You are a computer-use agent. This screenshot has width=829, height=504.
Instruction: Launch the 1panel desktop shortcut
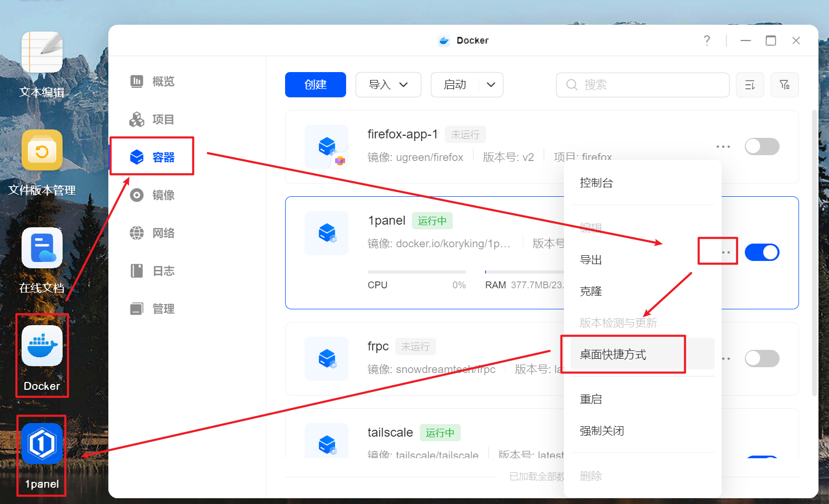[42, 444]
